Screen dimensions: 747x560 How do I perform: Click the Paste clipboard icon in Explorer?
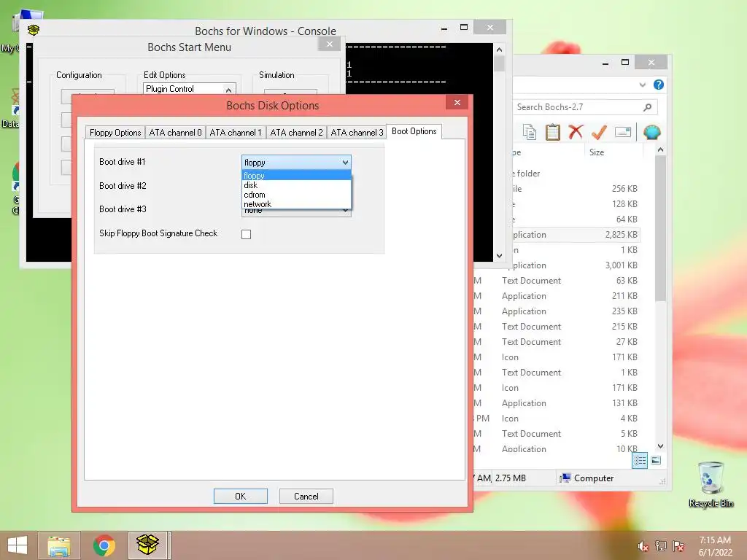[x=553, y=132]
